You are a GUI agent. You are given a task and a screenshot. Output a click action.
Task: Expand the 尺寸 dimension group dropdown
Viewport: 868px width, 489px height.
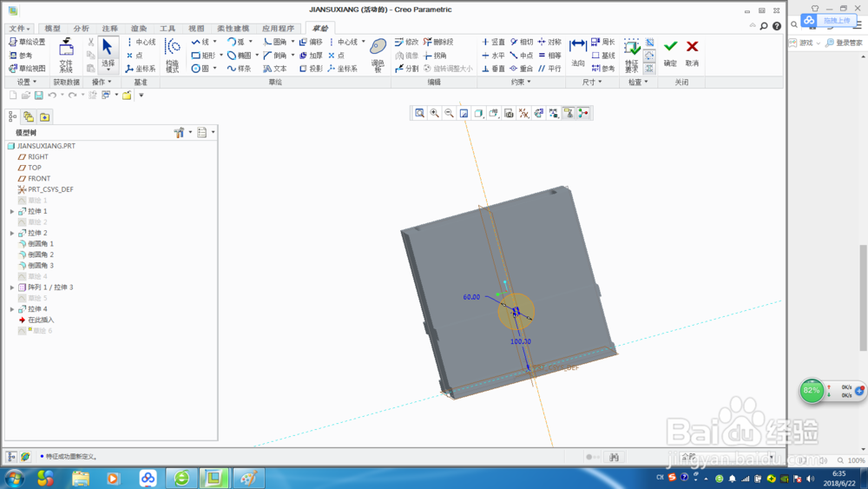tap(592, 82)
